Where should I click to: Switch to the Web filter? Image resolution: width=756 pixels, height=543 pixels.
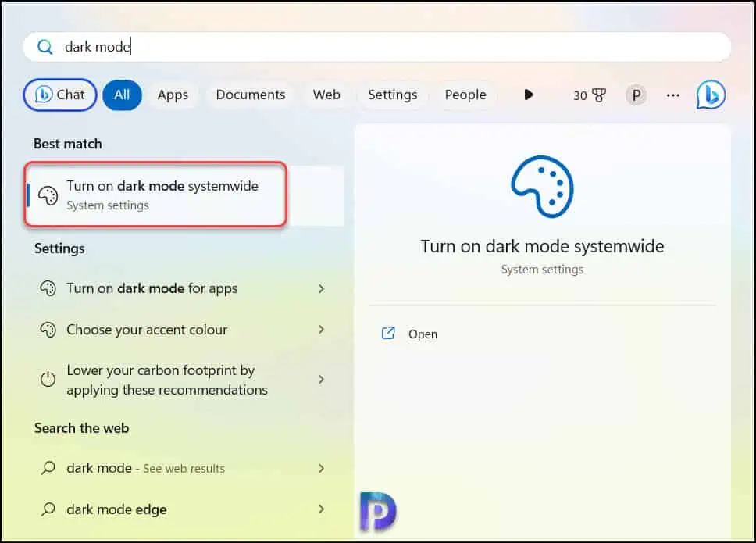point(326,95)
